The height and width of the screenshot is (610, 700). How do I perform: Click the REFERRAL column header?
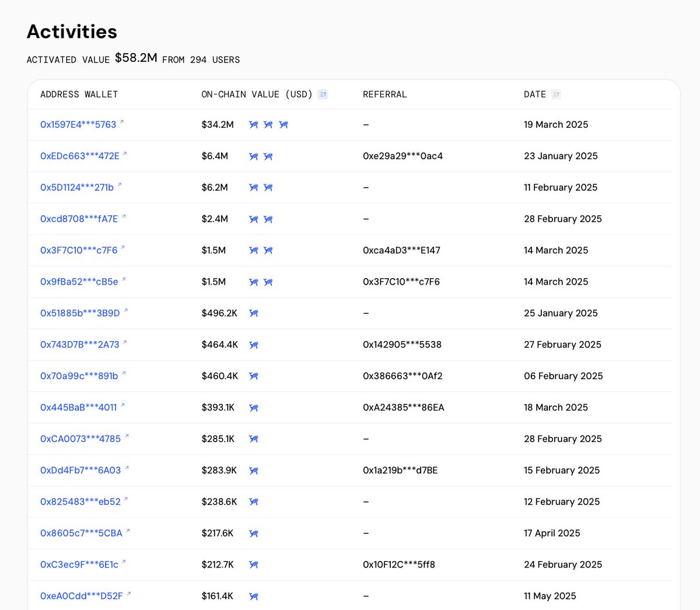point(385,94)
